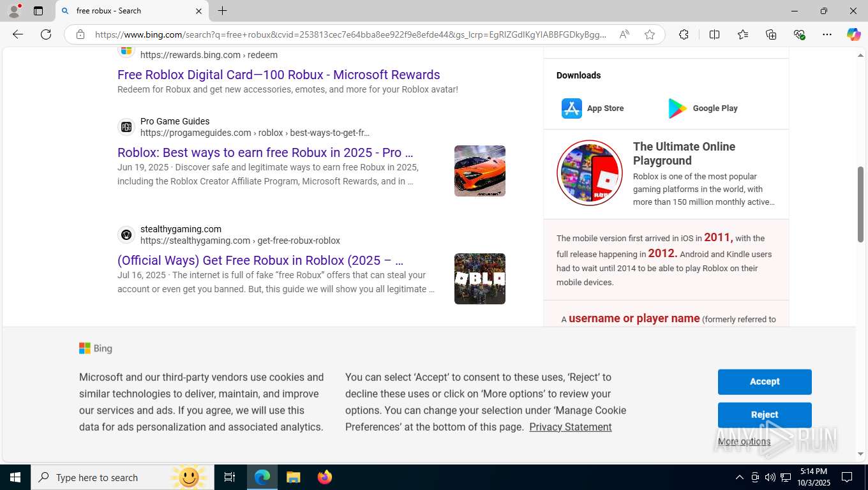The width and height of the screenshot is (868, 490).
Task: Open the orange car thumbnail image
Action: [x=480, y=171]
